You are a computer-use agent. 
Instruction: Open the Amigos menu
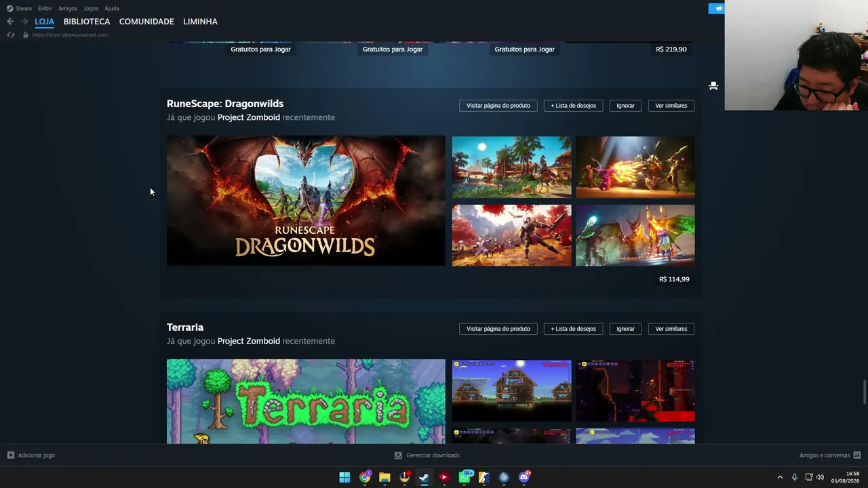tap(68, 8)
